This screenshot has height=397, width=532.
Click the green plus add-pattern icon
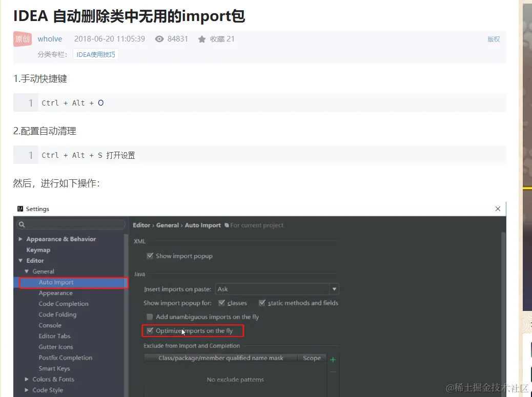coord(333,360)
